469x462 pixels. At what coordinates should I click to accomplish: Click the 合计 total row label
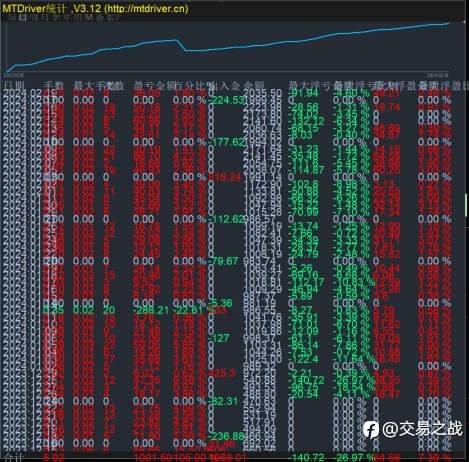[x=13, y=457]
